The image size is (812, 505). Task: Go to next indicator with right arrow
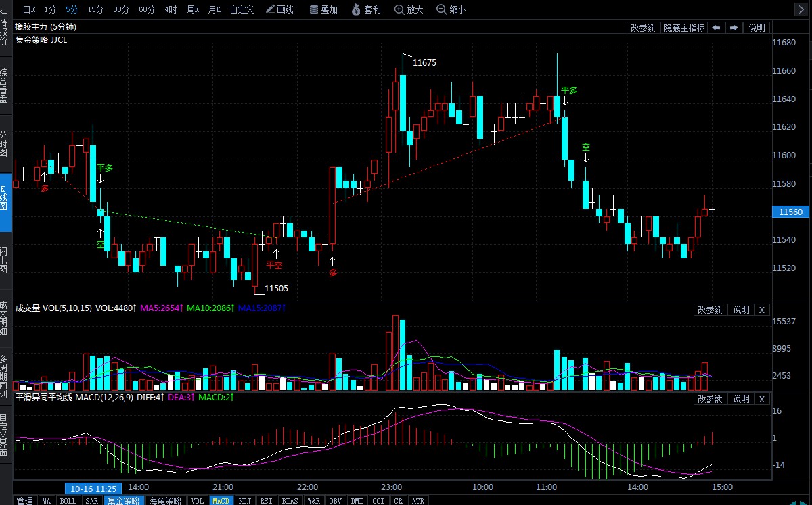click(x=734, y=28)
